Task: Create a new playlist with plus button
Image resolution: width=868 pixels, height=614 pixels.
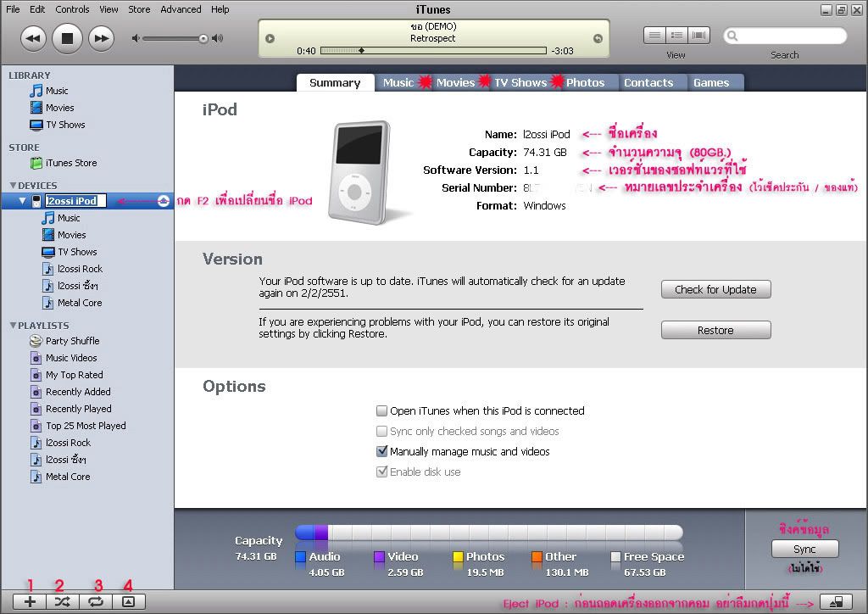Action: coord(30,602)
